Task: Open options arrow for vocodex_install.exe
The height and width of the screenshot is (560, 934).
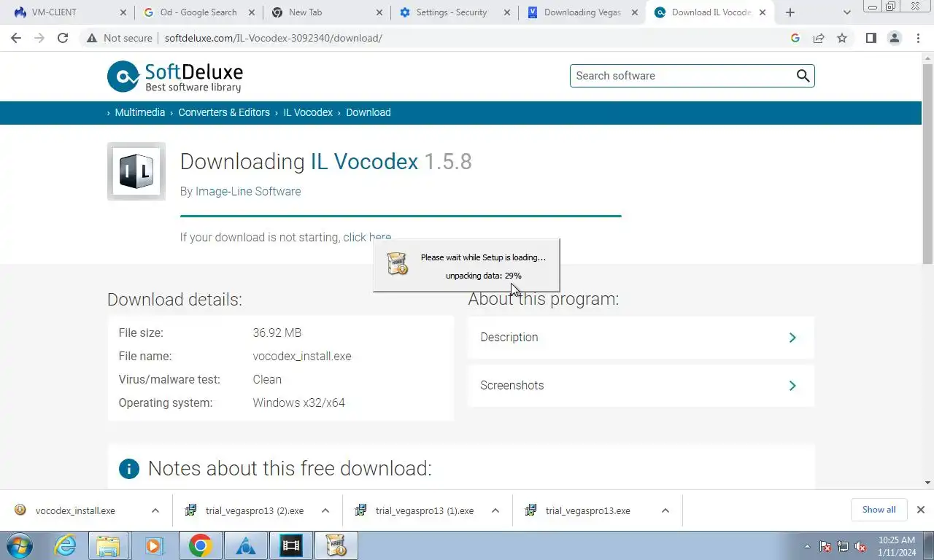Action: coord(155,510)
